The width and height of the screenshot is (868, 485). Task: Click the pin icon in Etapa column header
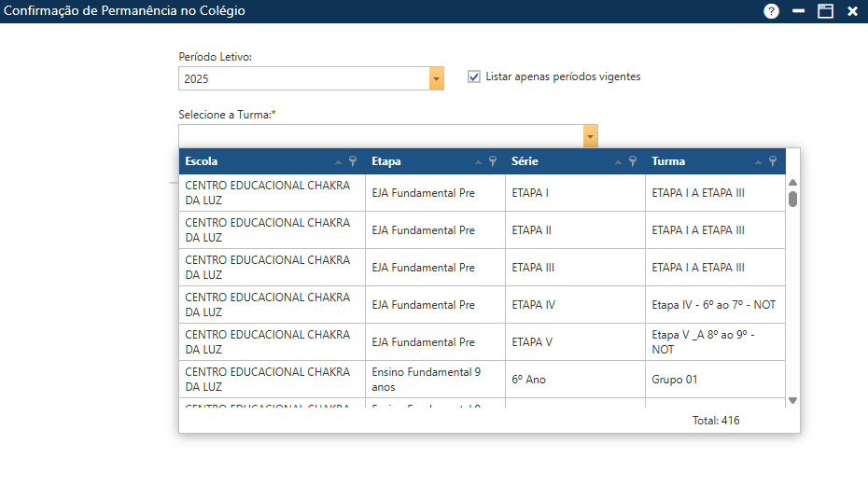pyautogui.click(x=493, y=161)
